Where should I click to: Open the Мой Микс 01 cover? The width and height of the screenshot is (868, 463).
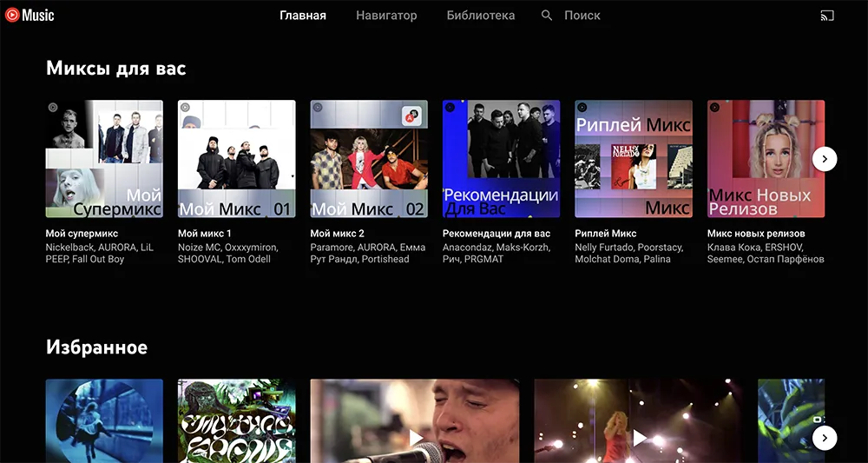(236, 159)
